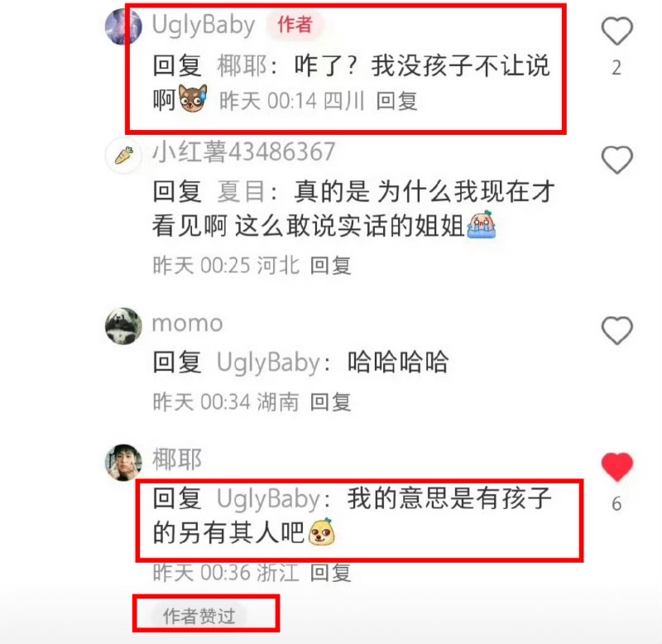Tap mentioned name 夏目 in reply
This screenshot has height=644, width=662.
(242, 191)
